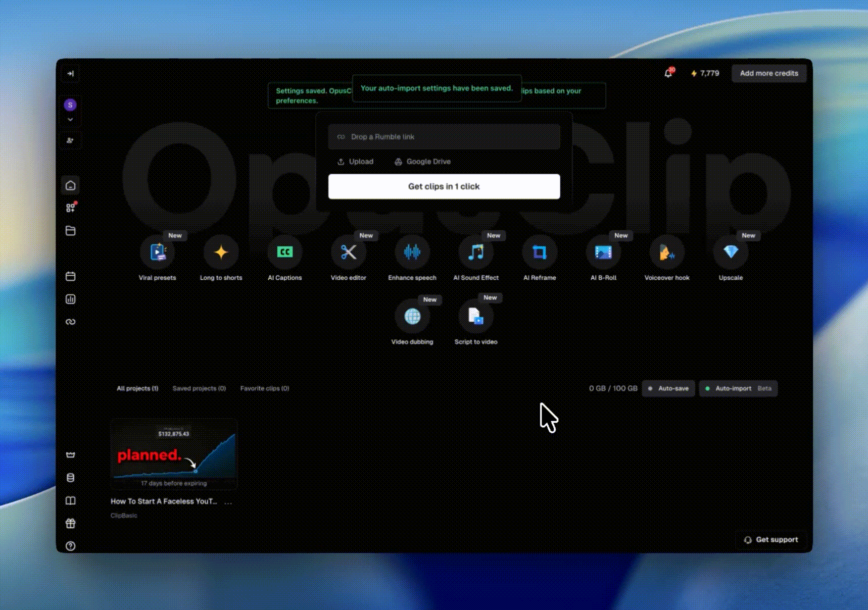Click the Drop a Rumble link field
Image resolution: width=868 pixels, height=610 pixels.
click(444, 137)
